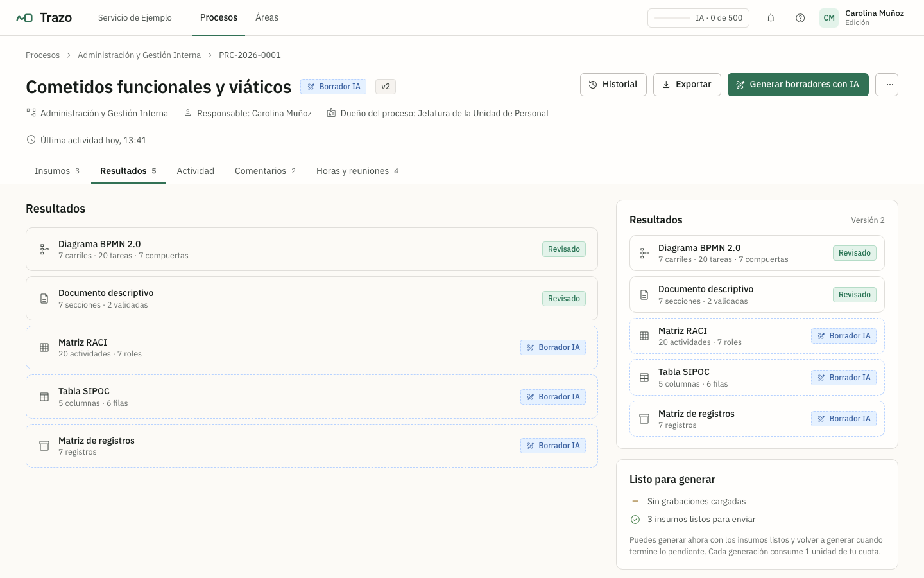Click Borrador IA badge on Tabla SIPOC main row
This screenshot has height=578, width=924.
(x=553, y=397)
